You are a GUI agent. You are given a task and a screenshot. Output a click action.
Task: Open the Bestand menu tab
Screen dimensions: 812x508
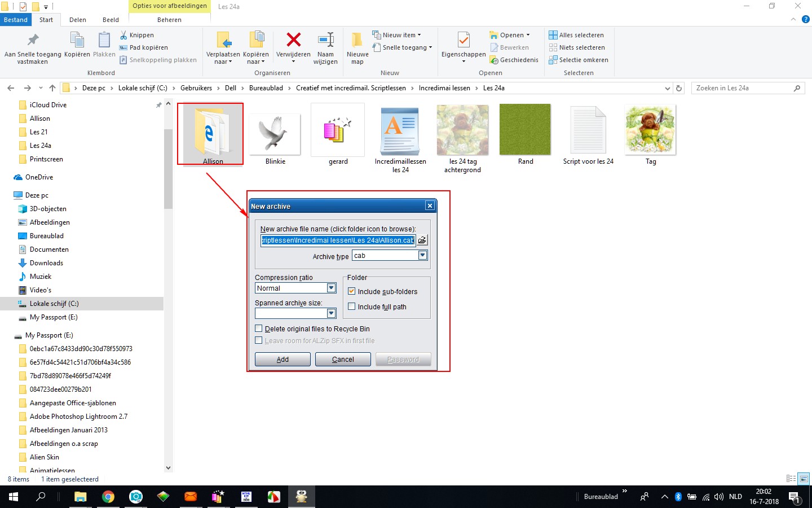(16, 20)
